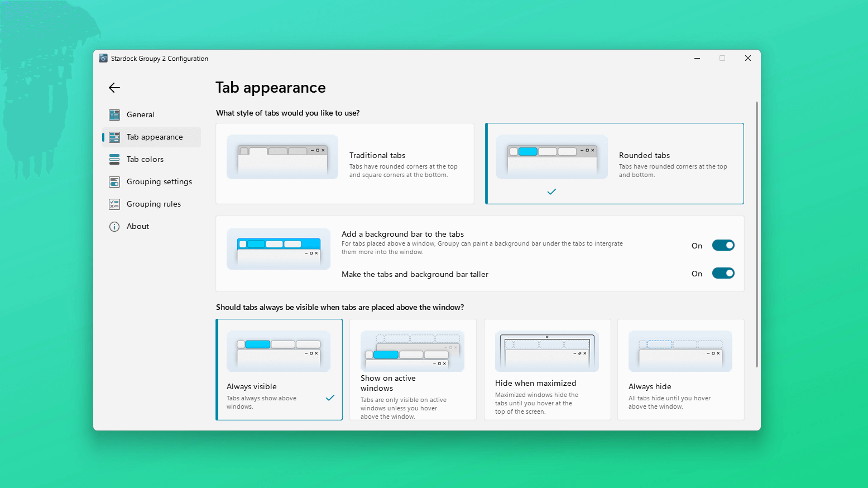Select Show on active windows option
Image resolution: width=868 pixels, height=488 pixels.
point(413,370)
